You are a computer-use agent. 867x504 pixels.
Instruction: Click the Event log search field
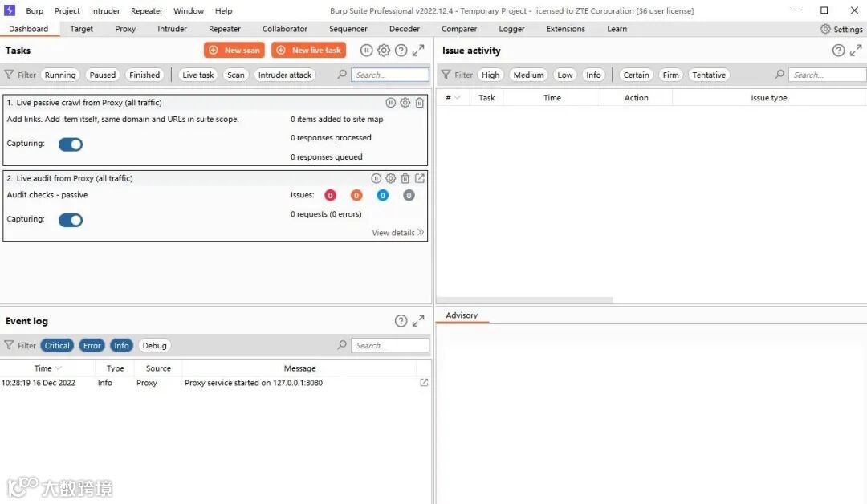tap(390, 345)
